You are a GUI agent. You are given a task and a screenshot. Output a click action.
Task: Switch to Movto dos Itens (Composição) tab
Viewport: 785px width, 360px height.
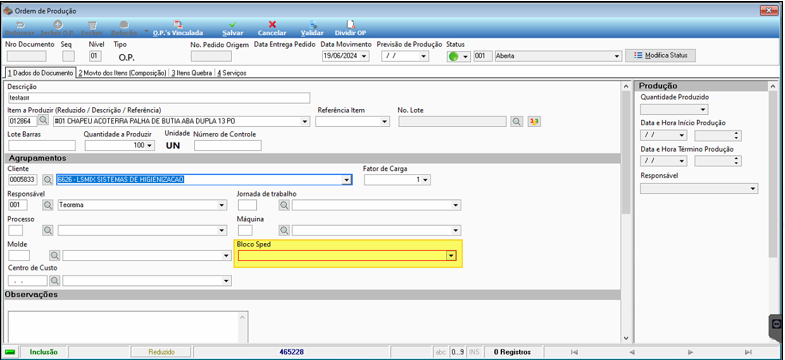tap(122, 73)
